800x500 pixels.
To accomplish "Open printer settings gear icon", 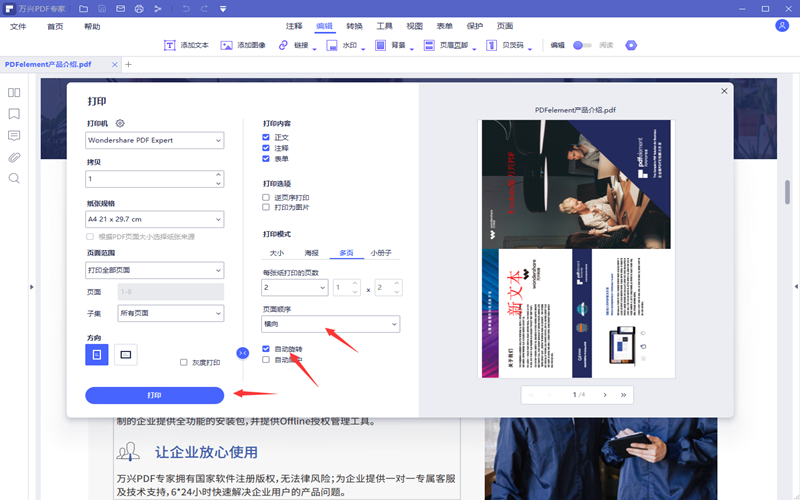I will (120, 123).
